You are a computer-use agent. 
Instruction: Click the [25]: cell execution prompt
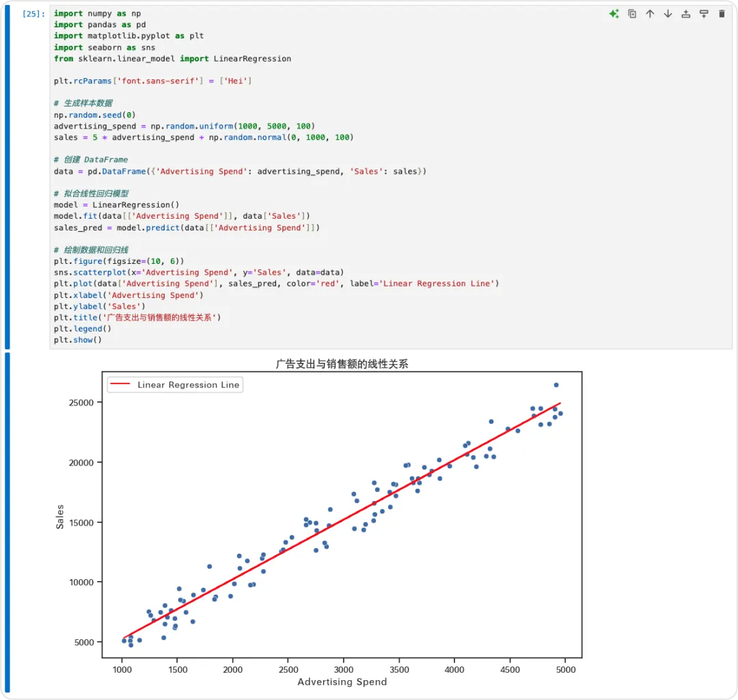point(33,14)
